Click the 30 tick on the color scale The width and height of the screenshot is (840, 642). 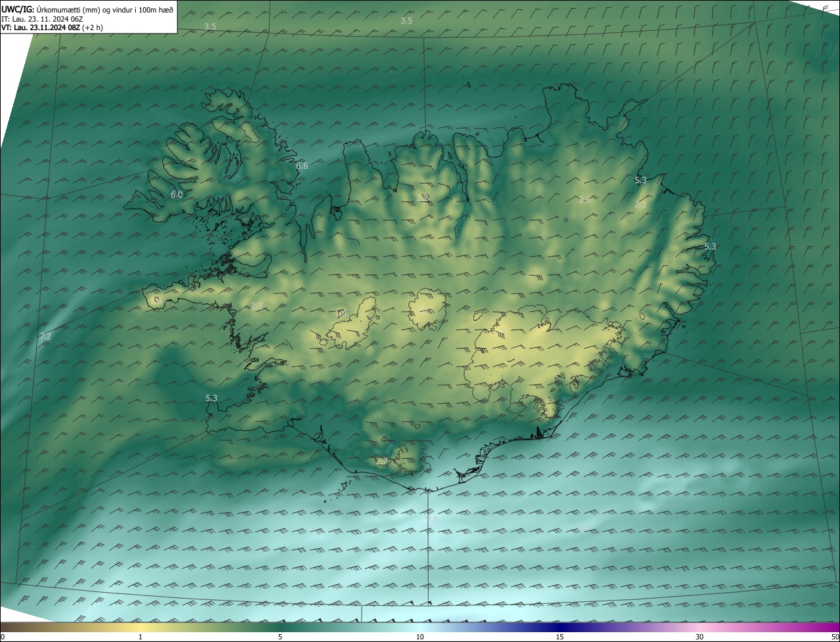[x=700, y=637]
